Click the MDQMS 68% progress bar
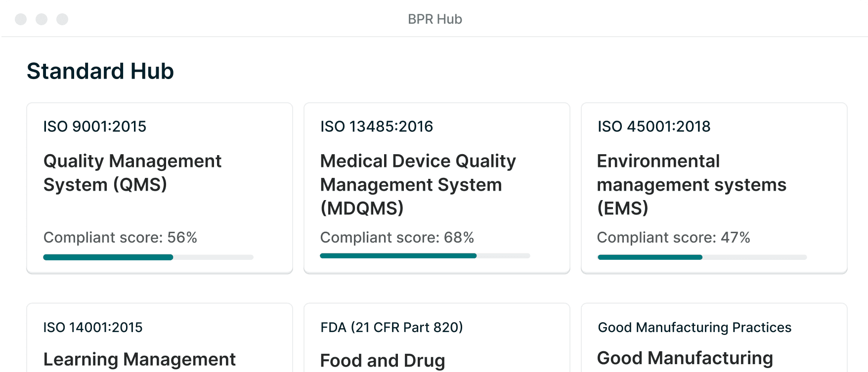Viewport: 868px width, 372px height. point(425,256)
